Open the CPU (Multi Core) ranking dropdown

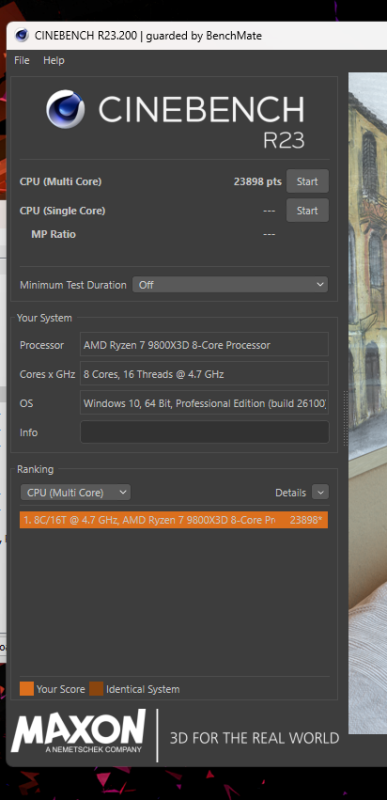tap(75, 492)
